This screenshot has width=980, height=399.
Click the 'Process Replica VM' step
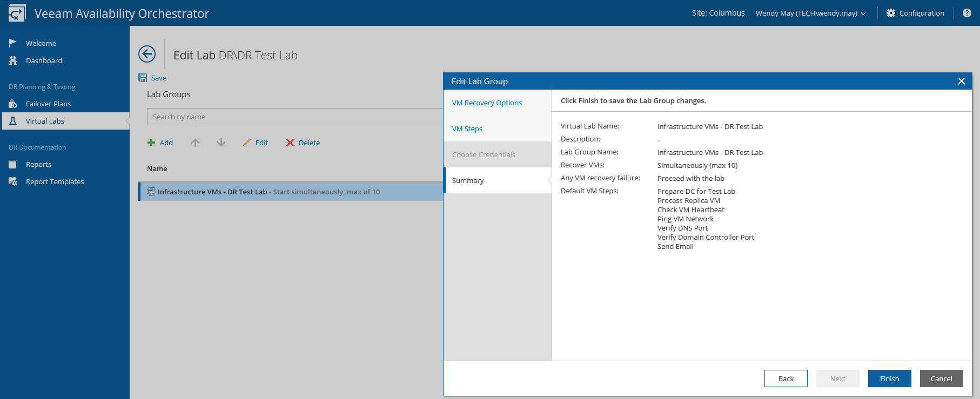click(x=689, y=200)
